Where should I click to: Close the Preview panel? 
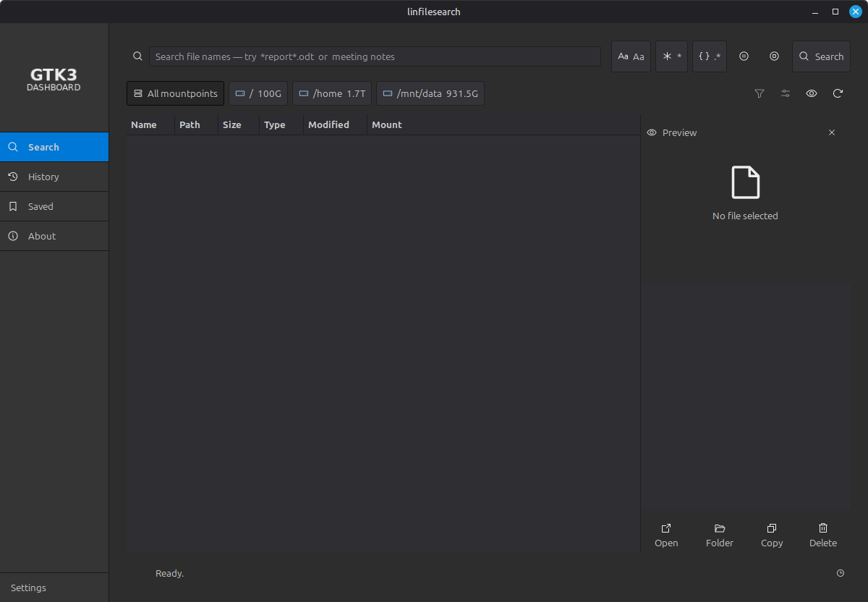coord(832,132)
